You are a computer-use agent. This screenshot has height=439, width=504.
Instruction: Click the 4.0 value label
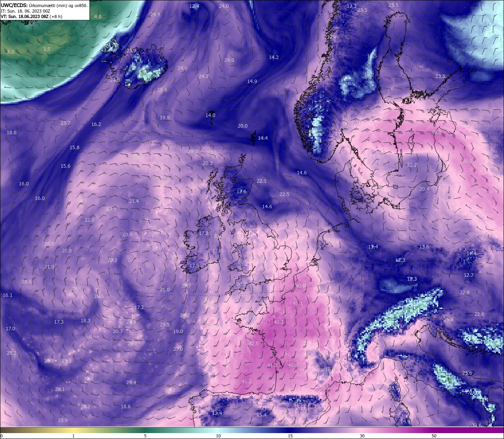pyautogui.click(x=98, y=17)
